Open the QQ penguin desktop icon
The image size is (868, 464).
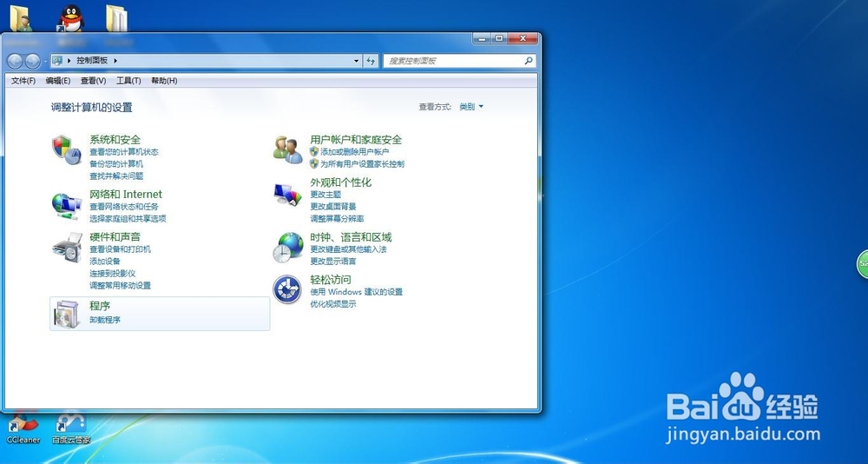point(71,18)
